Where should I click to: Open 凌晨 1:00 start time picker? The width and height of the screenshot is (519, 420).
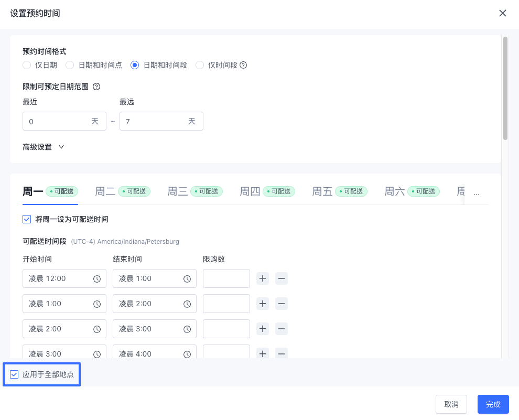(x=64, y=304)
